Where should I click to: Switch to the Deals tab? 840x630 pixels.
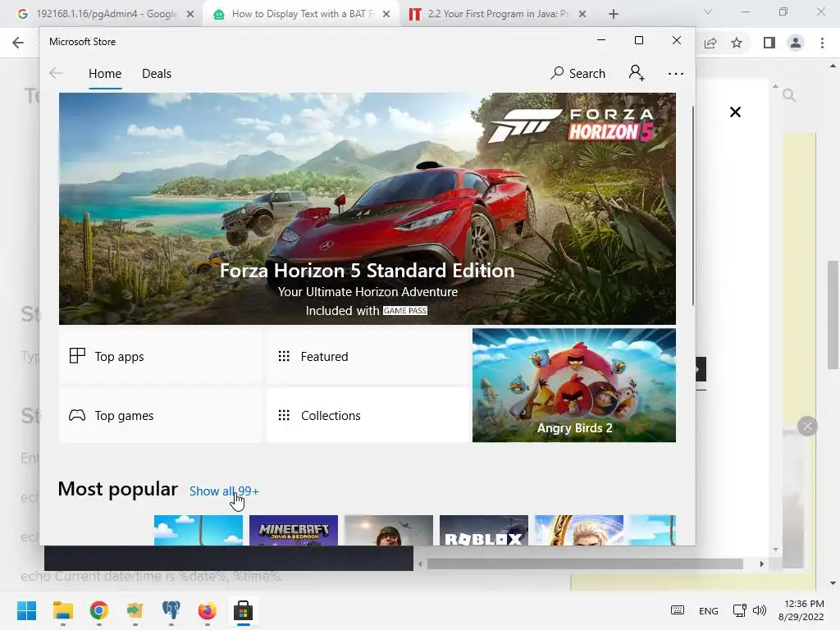[157, 73]
